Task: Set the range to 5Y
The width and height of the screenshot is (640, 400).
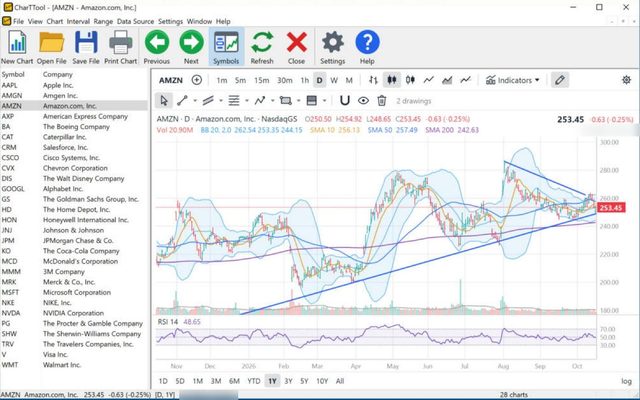Action: click(304, 381)
